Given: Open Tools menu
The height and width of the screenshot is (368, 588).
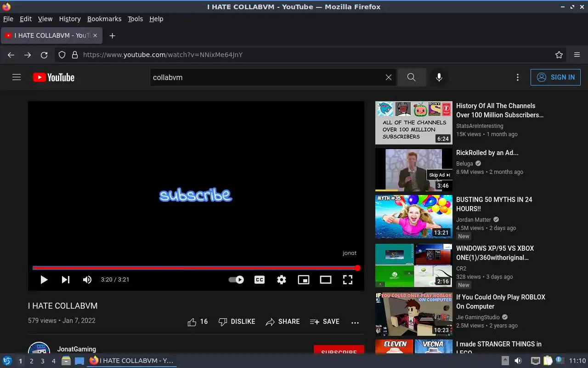Looking at the screenshot, I should 135,19.
